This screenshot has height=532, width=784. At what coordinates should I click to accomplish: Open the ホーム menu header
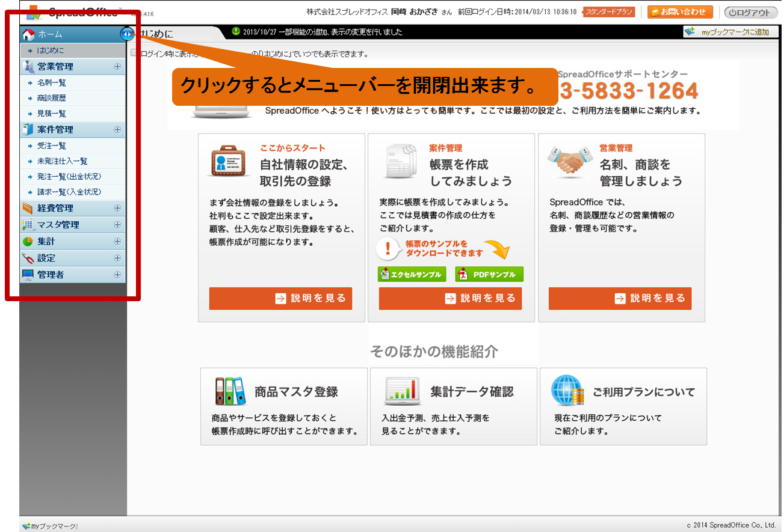click(x=72, y=34)
